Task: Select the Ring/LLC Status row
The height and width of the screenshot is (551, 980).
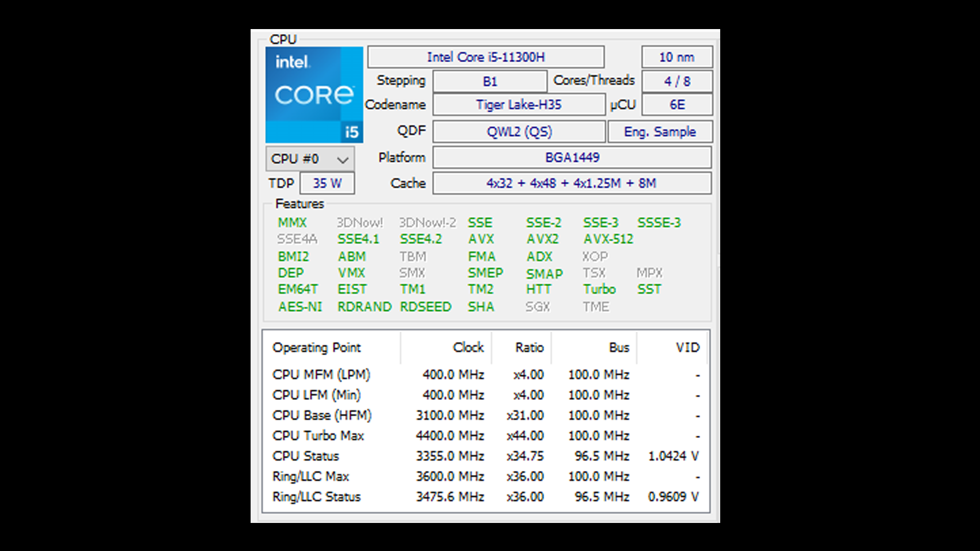Action: coord(316,497)
